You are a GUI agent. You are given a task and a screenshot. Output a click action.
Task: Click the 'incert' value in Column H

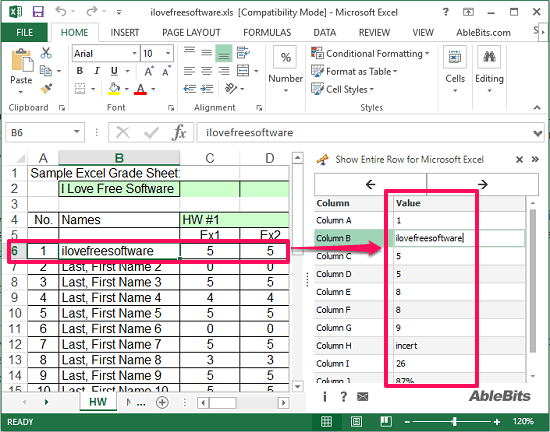pyautogui.click(x=407, y=346)
